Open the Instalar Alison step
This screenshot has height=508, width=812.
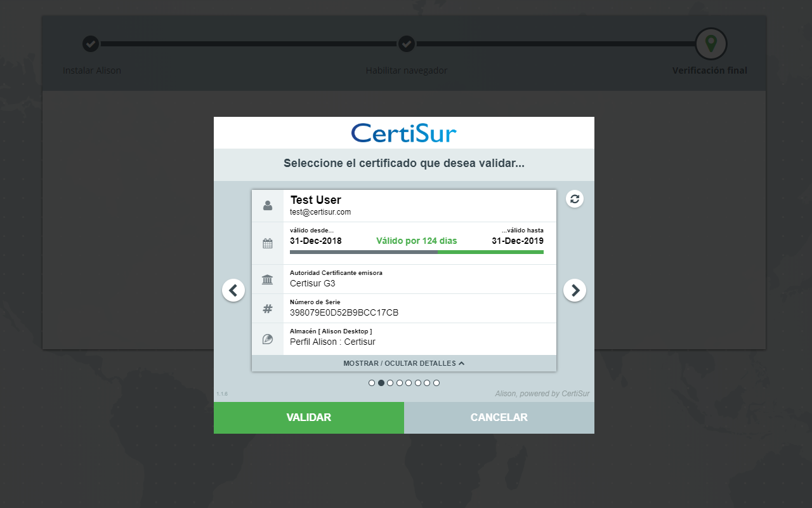[91, 44]
